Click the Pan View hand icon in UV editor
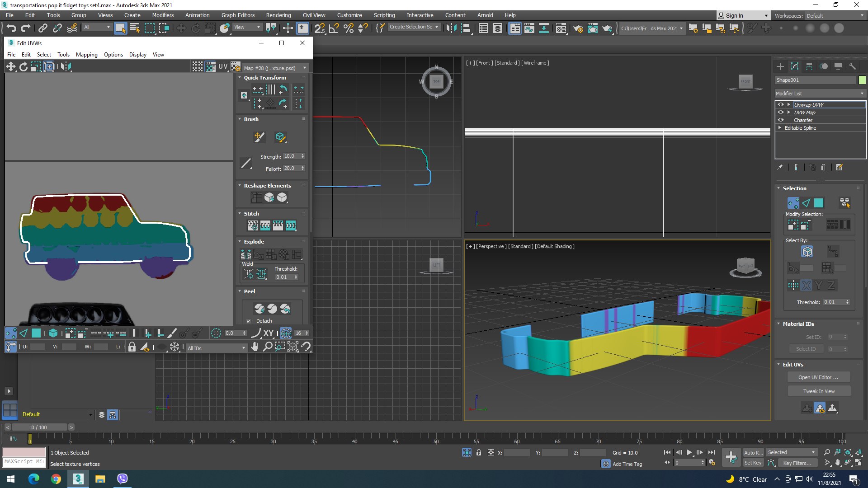Screen dimensions: 868x488 (255, 347)
